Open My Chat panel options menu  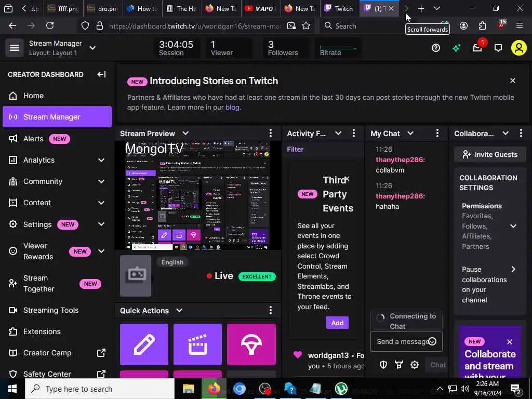click(x=437, y=134)
